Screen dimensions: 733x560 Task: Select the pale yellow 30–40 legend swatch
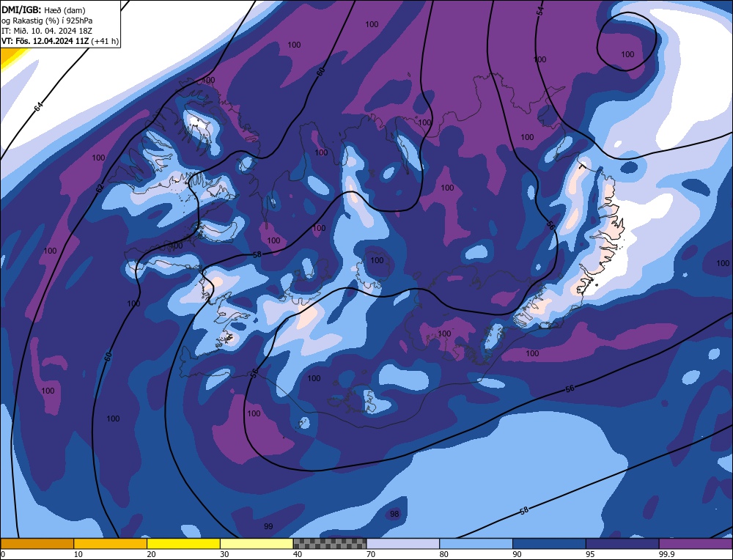coord(257,544)
